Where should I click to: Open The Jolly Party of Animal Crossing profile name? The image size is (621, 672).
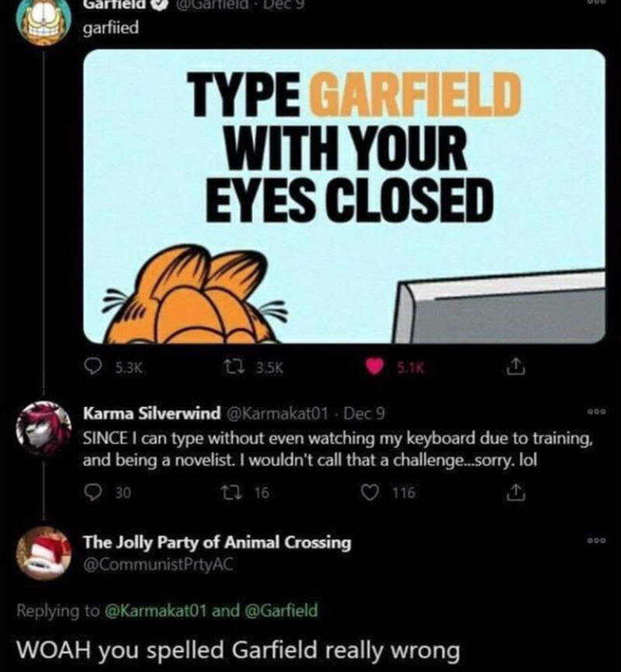217,542
